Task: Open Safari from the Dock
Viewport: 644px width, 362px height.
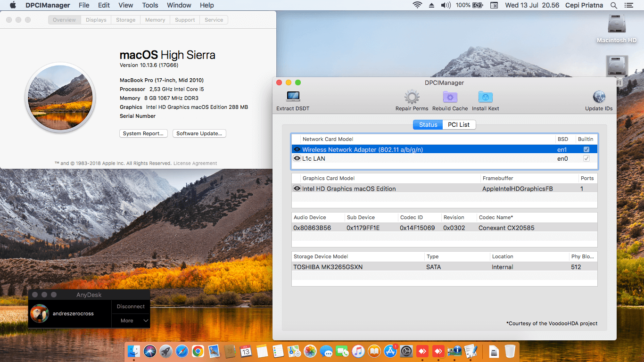Action: [x=182, y=351]
